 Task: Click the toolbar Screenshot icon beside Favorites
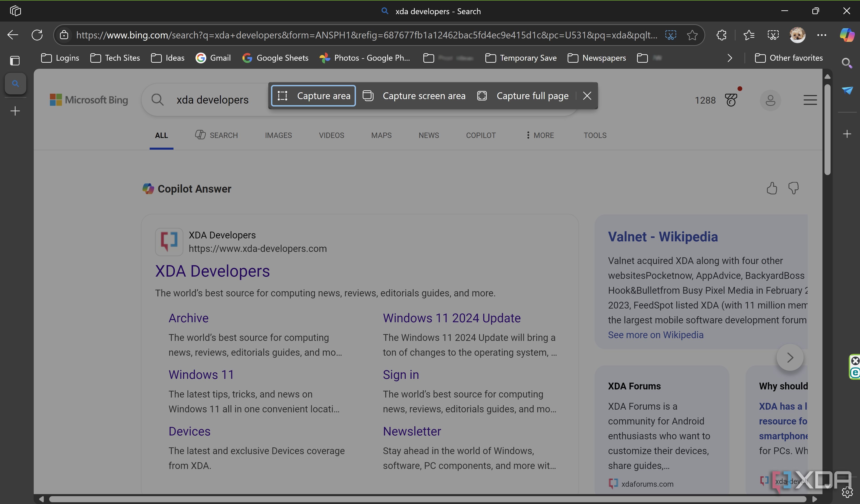pyautogui.click(x=773, y=35)
